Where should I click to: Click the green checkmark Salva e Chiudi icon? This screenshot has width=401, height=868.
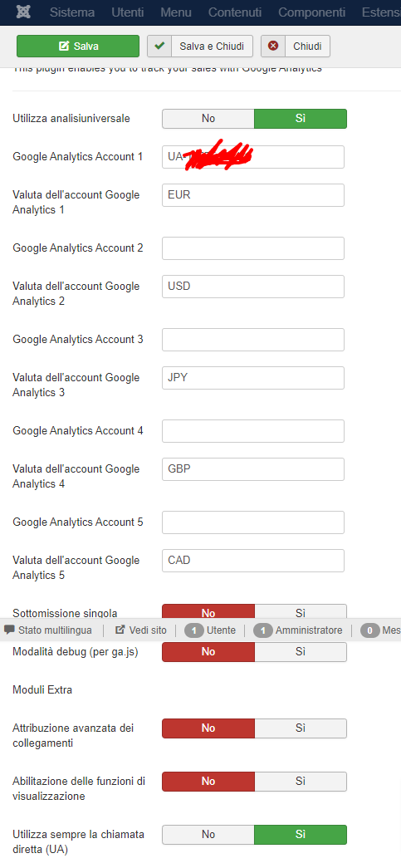click(x=160, y=46)
